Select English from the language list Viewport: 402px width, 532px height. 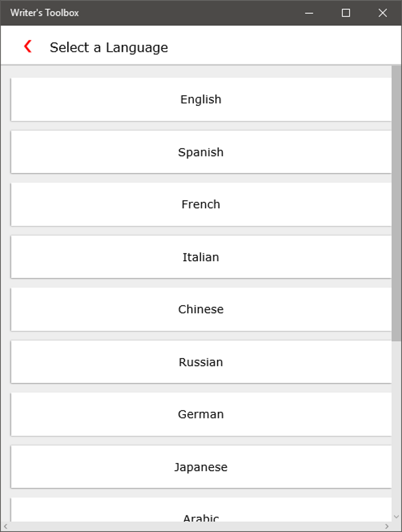pos(201,99)
